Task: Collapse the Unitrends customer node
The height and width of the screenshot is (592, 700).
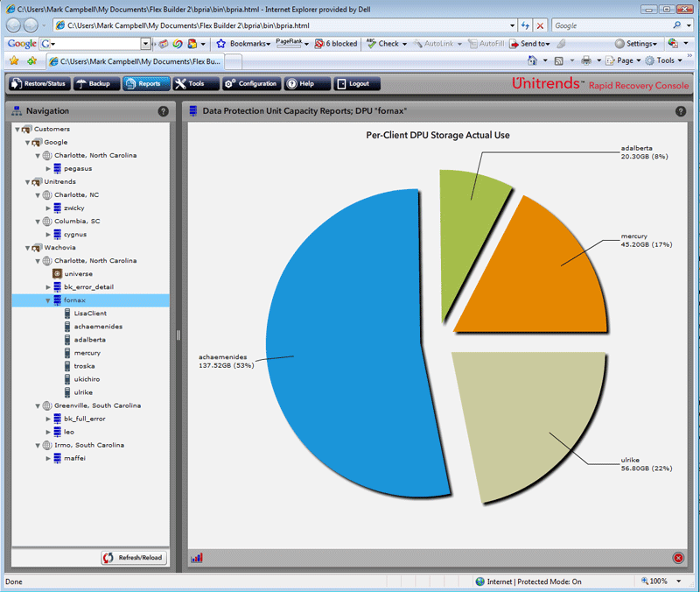Action: [28, 182]
